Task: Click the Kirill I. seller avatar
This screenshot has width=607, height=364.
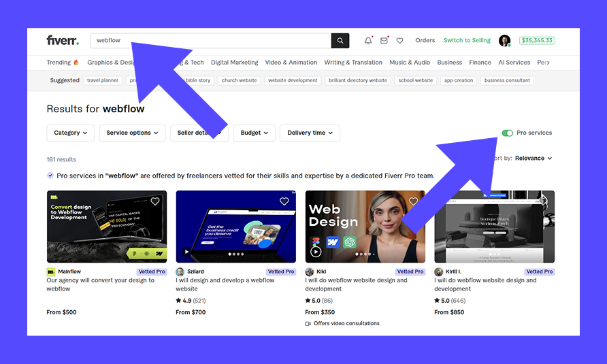Action: (x=439, y=271)
